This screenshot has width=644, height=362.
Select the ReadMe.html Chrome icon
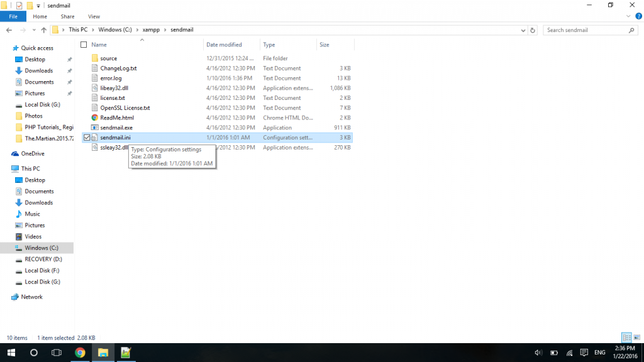pos(95,118)
